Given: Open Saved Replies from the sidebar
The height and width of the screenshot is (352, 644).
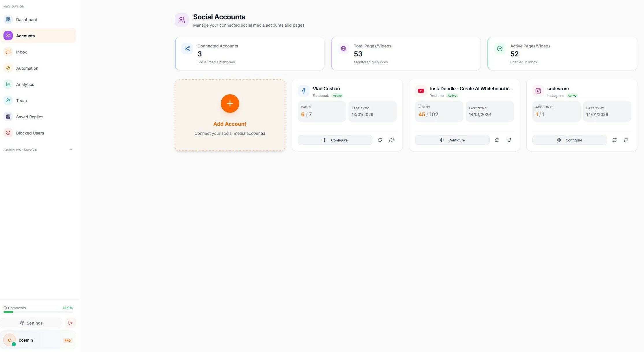Looking at the screenshot, I should pyautogui.click(x=29, y=117).
